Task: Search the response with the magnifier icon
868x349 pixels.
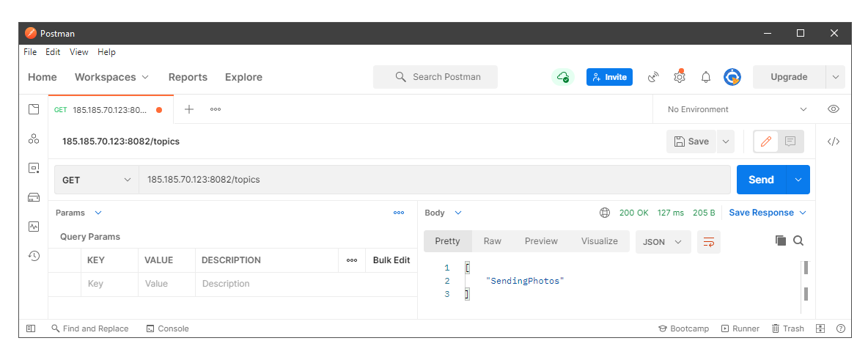Action: 798,240
